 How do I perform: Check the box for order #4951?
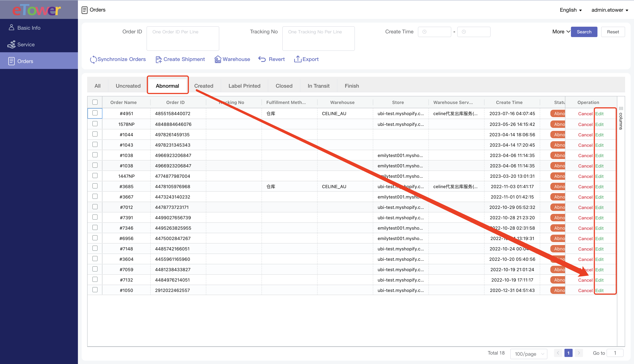(x=95, y=113)
